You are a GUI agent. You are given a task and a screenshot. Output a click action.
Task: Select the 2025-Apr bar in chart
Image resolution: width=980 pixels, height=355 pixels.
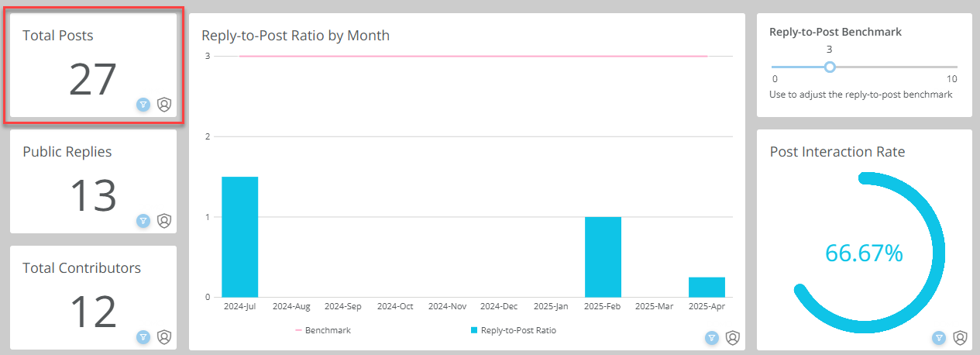[x=707, y=288]
